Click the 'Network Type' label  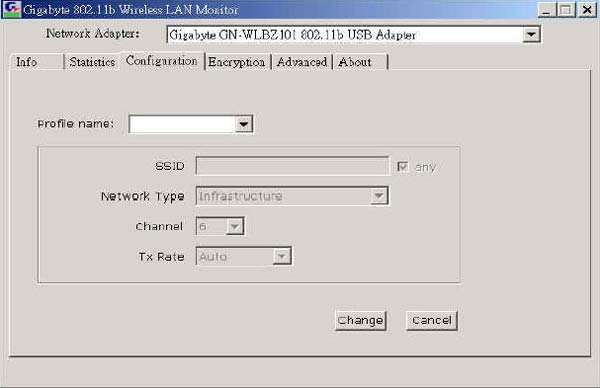point(142,196)
